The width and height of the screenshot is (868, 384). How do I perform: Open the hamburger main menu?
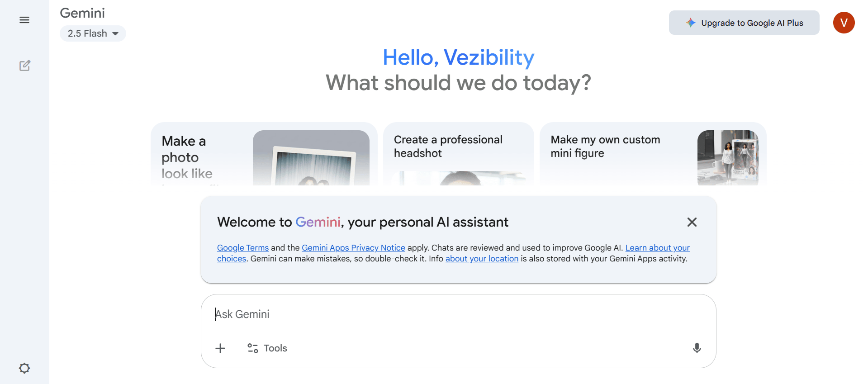click(24, 20)
